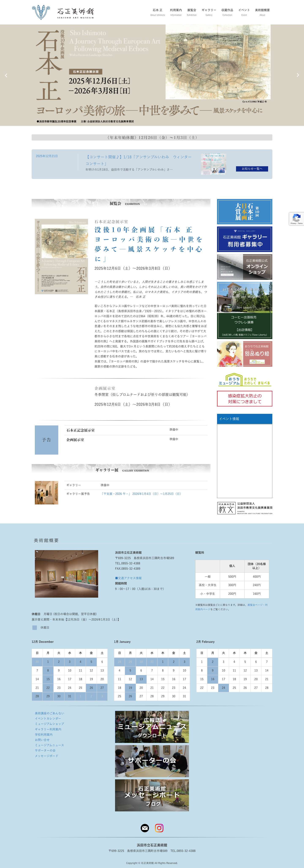Open the exhibition poster thumbnail
This screenshot has width=304, height=868.
(x=61, y=256)
